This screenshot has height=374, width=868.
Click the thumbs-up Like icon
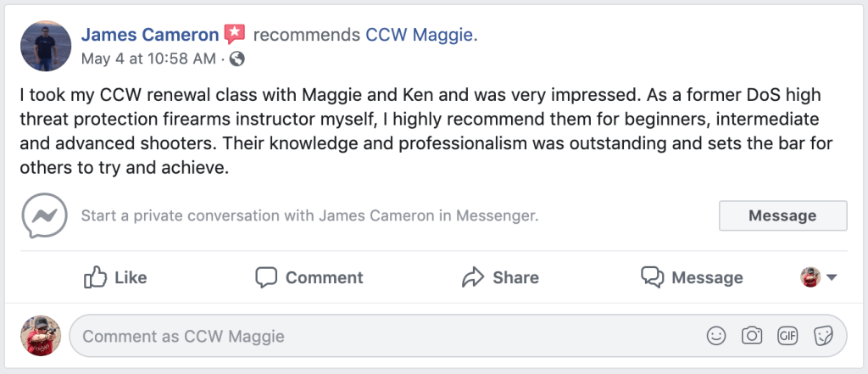[x=95, y=276]
